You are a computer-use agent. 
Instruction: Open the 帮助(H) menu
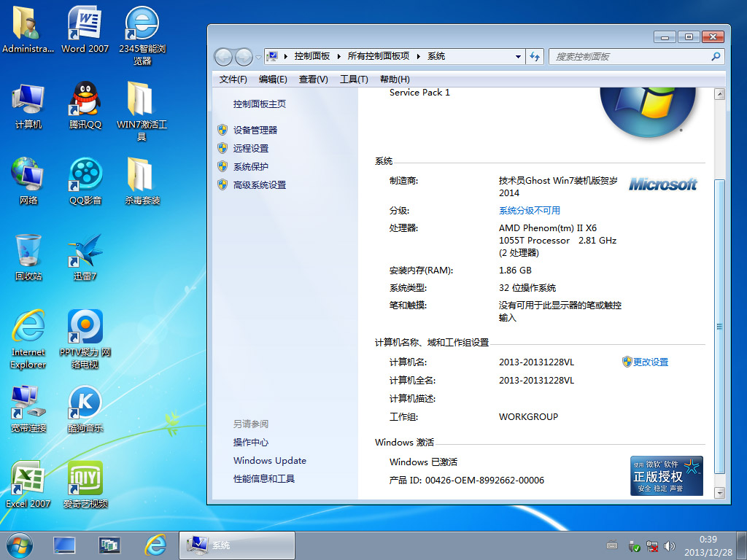(x=395, y=79)
